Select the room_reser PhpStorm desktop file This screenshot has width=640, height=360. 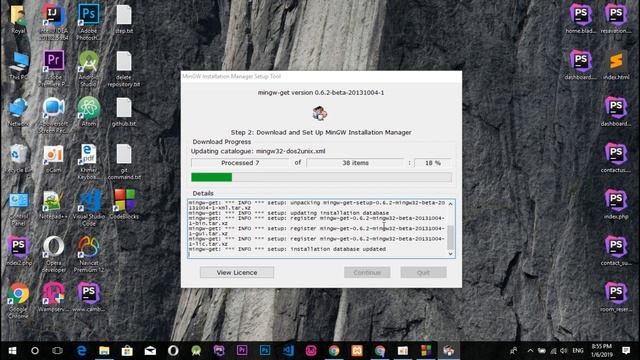coord(616,298)
